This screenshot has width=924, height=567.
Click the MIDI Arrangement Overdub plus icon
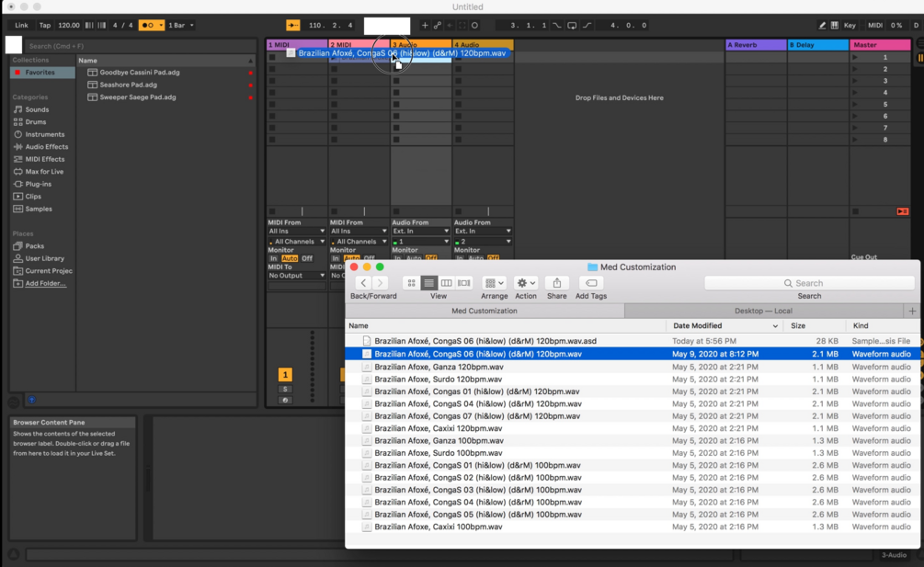tap(424, 26)
